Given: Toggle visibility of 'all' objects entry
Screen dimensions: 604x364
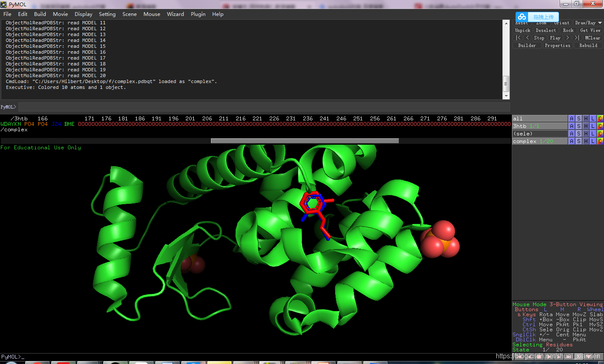Looking at the screenshot, I should coord(540,119).
